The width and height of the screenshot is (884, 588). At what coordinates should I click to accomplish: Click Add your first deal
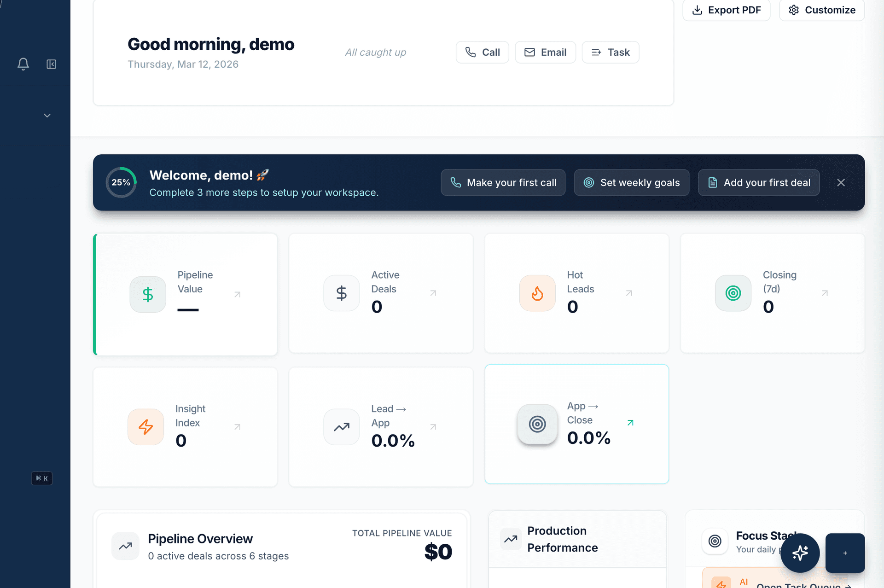point(759,182)
